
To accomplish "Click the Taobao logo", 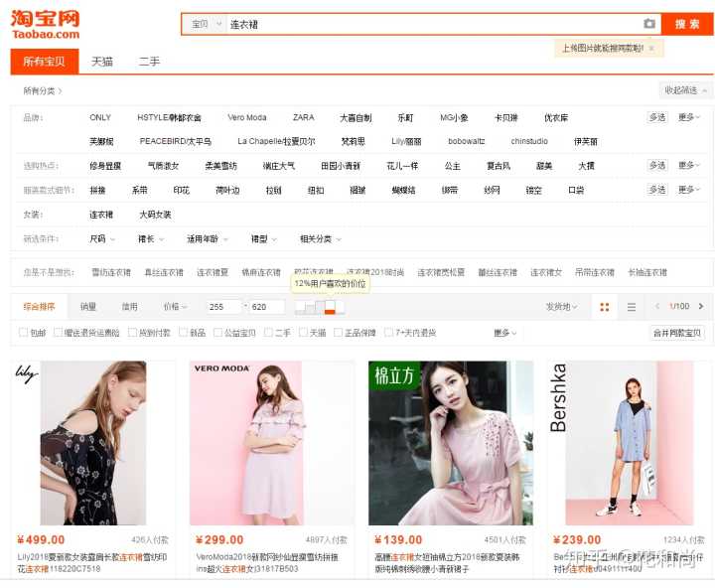I will coord(46,25).
